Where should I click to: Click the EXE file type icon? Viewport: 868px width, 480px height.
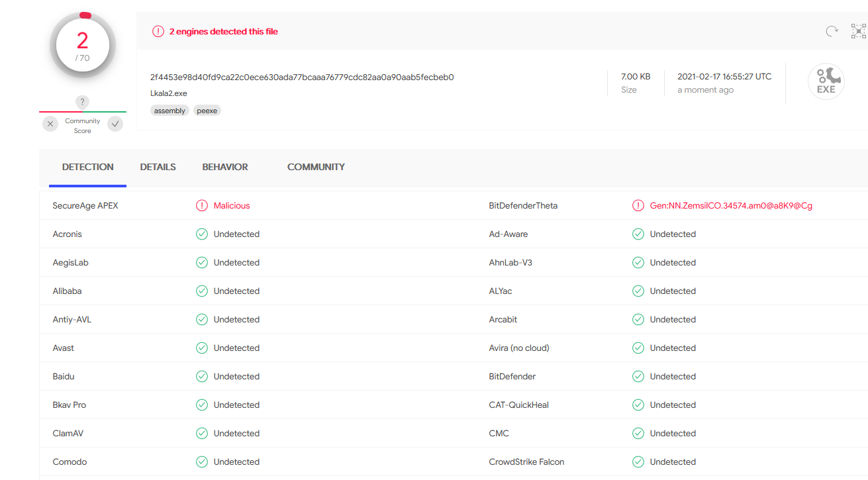coord(826,81)
